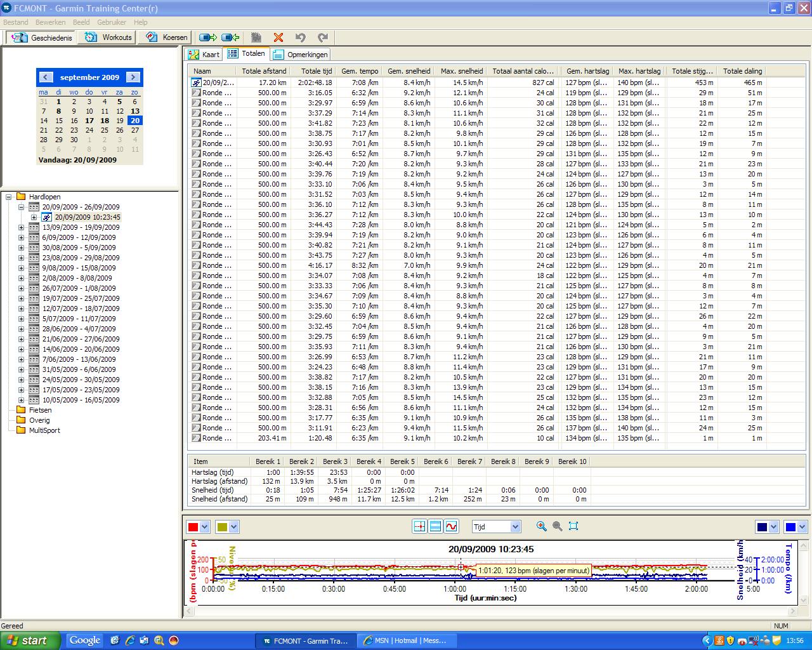Viewport: 812px width, 650px height.
Task: Click the chart zoom out magnifier
Action: [557, 526]
